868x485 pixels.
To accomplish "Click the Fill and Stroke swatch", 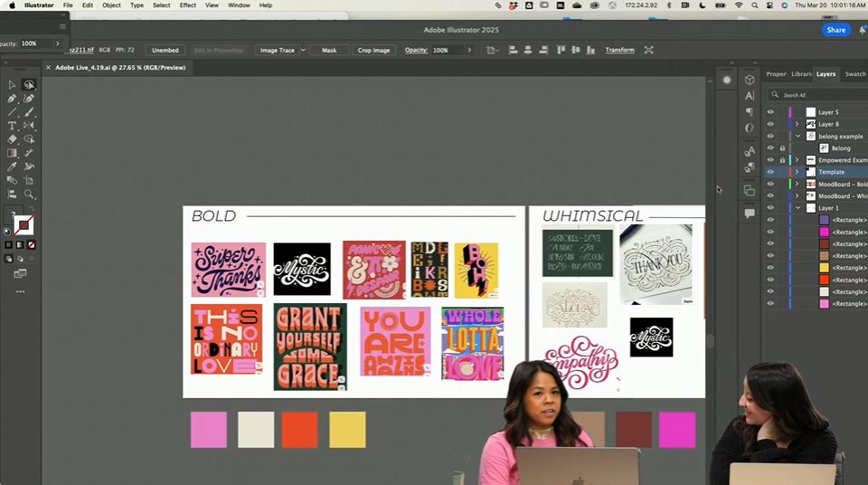I will (24, 225).
